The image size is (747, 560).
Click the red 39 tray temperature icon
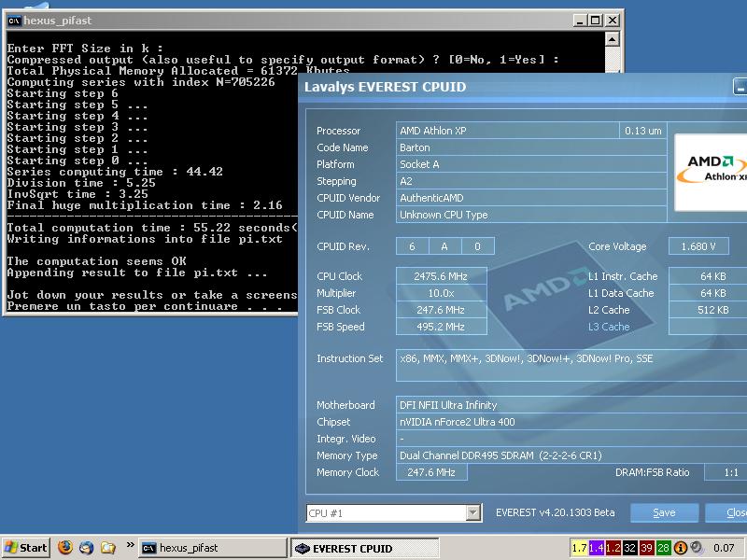(646, 548)
